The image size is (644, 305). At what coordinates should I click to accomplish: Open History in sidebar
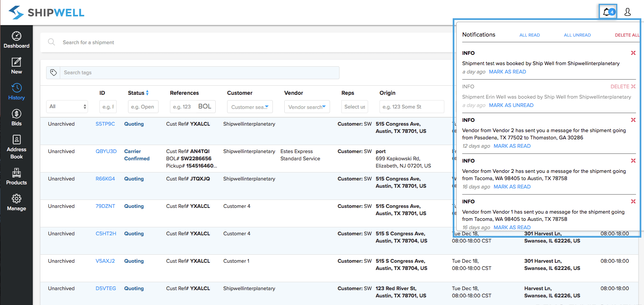click(16, 92)
